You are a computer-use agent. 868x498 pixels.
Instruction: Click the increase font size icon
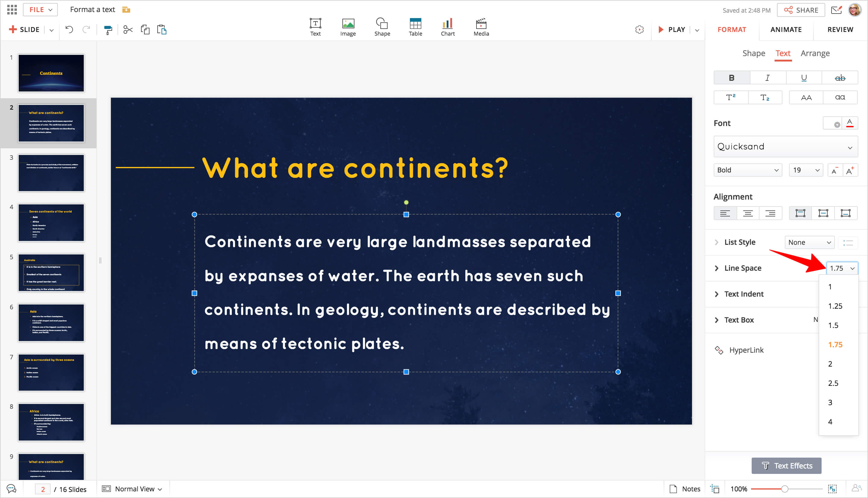(850, 170)
